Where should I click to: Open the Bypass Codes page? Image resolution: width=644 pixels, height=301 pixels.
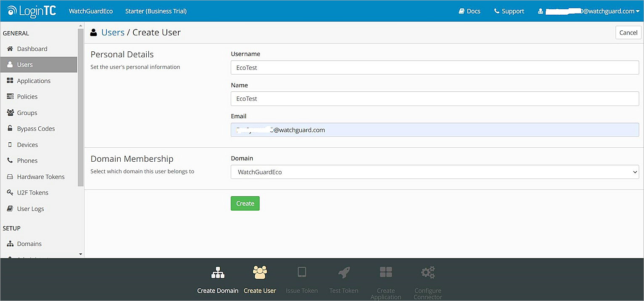[x=36, y=128]
